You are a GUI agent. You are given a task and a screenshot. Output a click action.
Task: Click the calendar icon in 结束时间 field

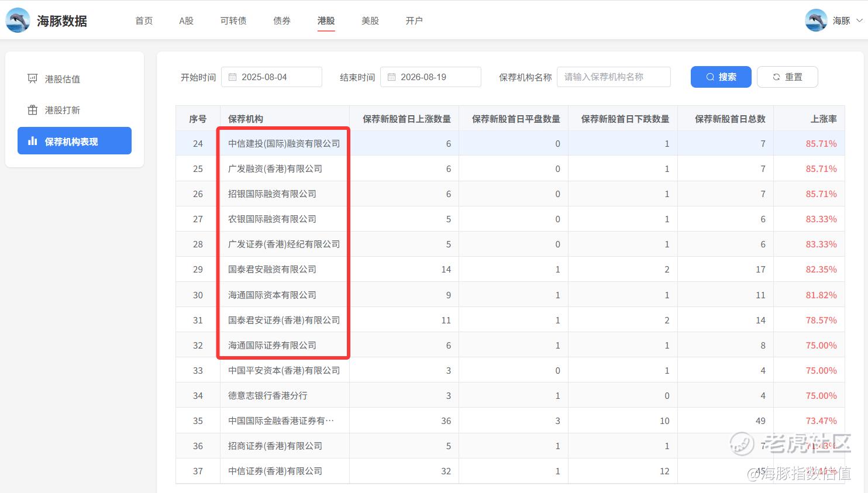[x=391, y=77]
